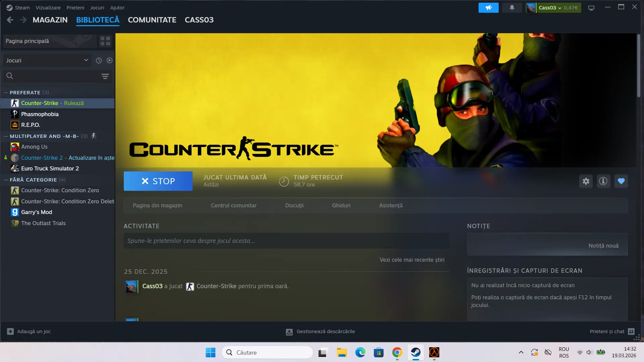Open File Explorer from the taskbar
Screen dimensions: 644x362
point(342,353)
